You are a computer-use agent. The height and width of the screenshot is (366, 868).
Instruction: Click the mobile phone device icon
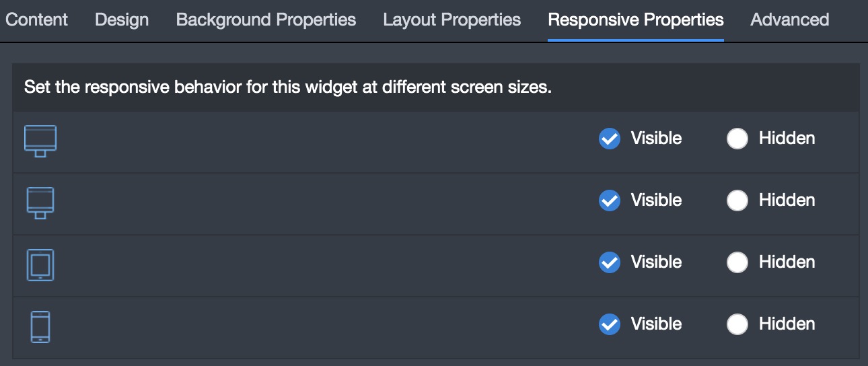click(x=40, y=327)
